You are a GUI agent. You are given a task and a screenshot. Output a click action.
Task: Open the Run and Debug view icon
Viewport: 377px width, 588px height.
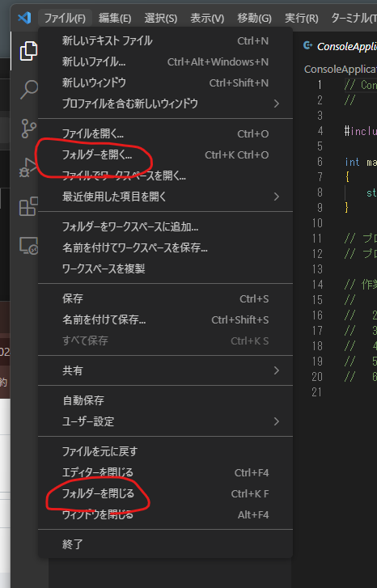pos(28,167)
